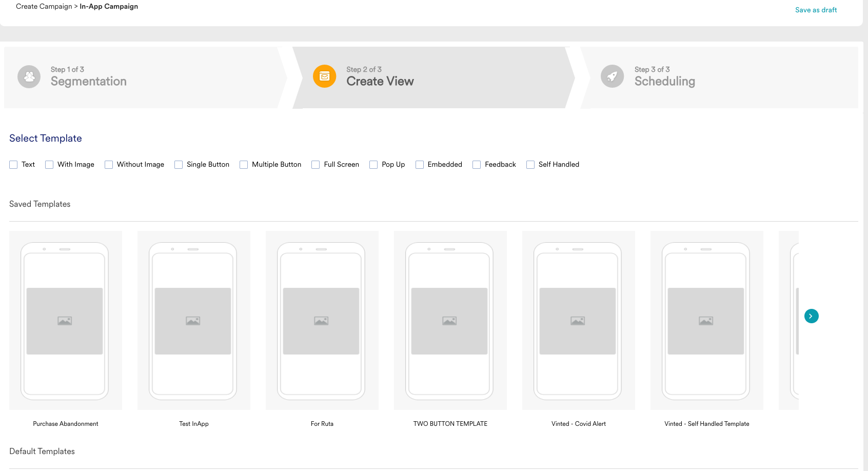Image resolution: width=868 pixels, height=471 pixels.
Task: Show next saved templates with arrow button
Action: pyautogui.click(x=812, y=316)
